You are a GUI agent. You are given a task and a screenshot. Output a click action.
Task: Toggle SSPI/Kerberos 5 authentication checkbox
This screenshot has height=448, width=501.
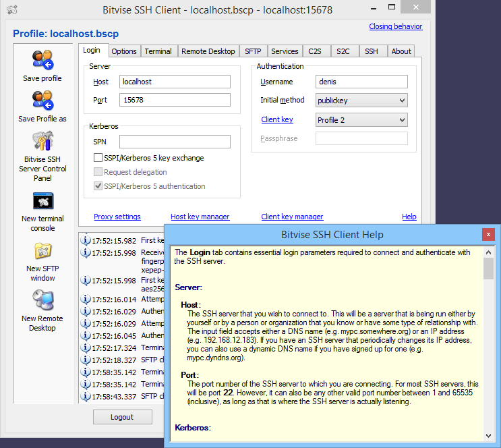98,186
